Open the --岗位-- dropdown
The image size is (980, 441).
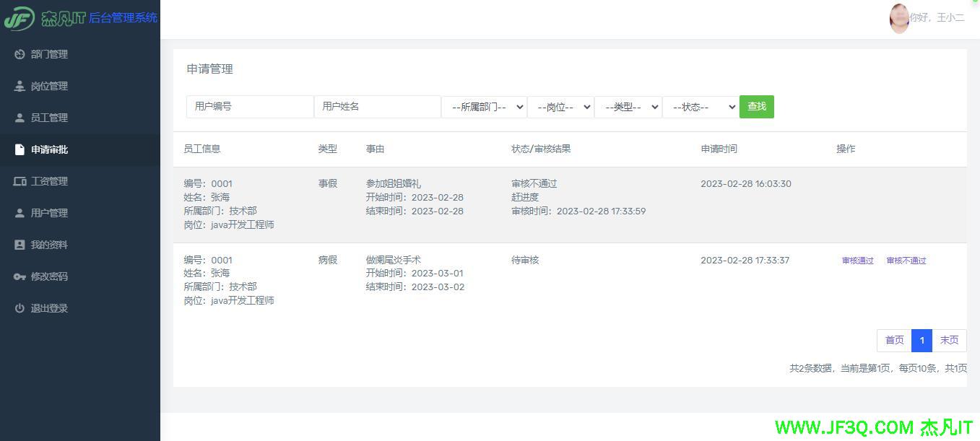click(x=560, y=106)
